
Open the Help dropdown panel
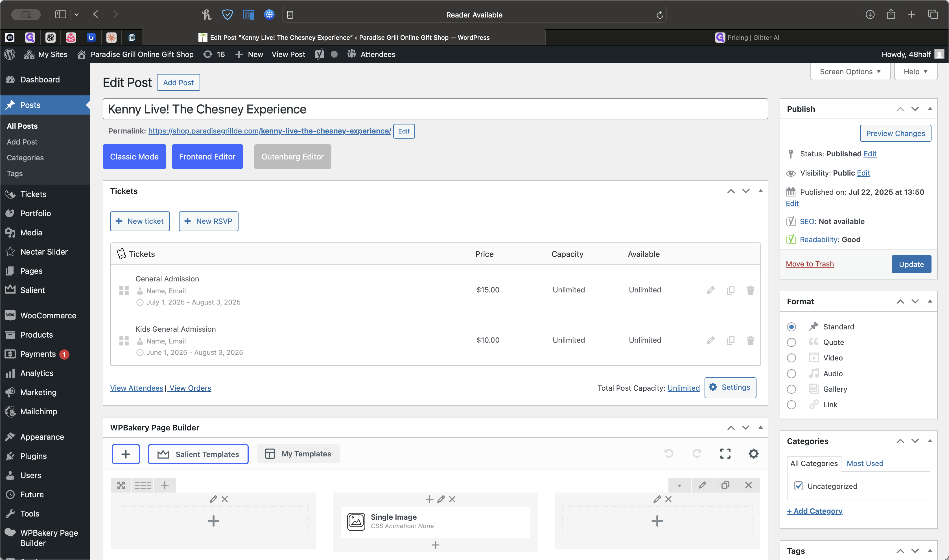click(x=915, y=72)
